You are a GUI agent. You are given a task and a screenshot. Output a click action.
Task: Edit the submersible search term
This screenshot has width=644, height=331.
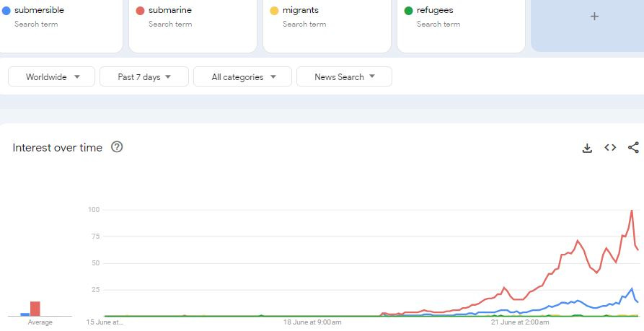tap(39, 10)
